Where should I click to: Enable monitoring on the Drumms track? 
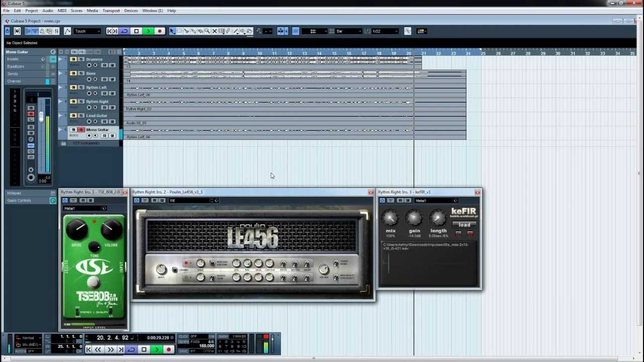coord(95,65)
